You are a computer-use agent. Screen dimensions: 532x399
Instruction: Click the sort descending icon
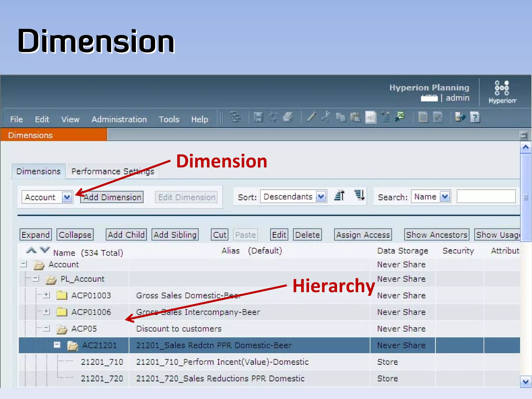pos(360,195)
